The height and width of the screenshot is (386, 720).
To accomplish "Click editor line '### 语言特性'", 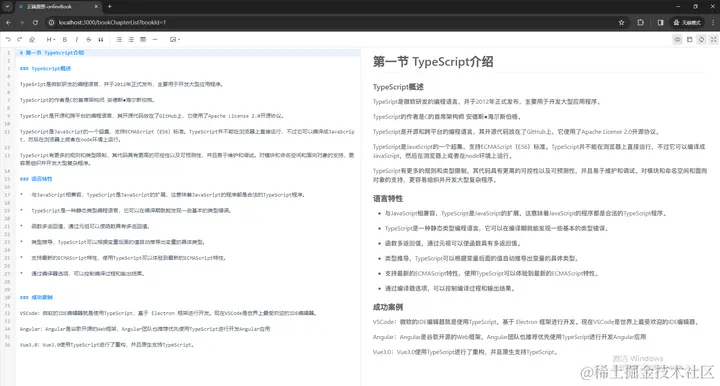I will point(36,179).
